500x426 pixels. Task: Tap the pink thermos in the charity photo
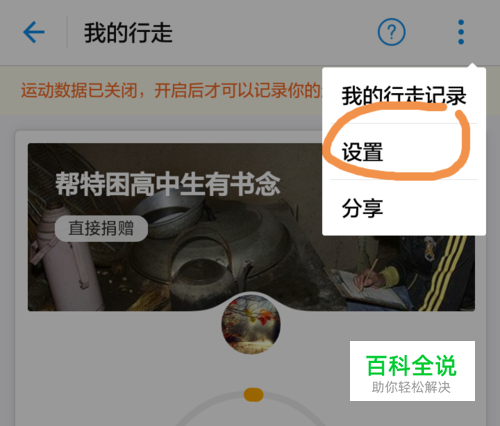[x=72, y=260]
